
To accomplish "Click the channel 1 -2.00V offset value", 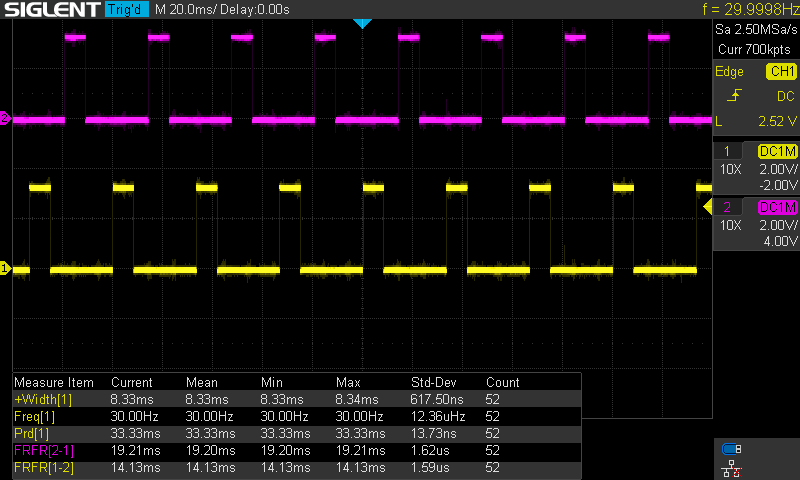I will [x=778, y=185].
